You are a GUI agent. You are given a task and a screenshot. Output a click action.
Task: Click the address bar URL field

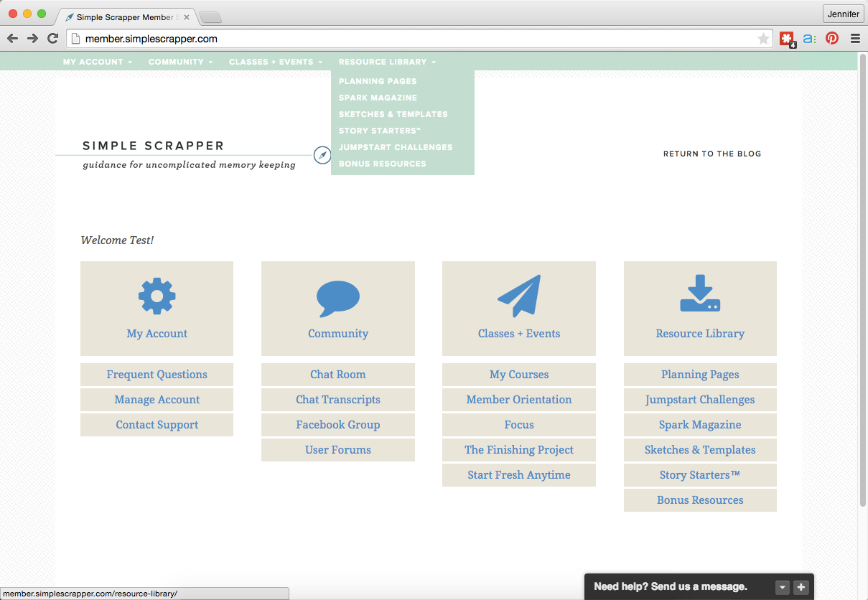click(416, 39)
